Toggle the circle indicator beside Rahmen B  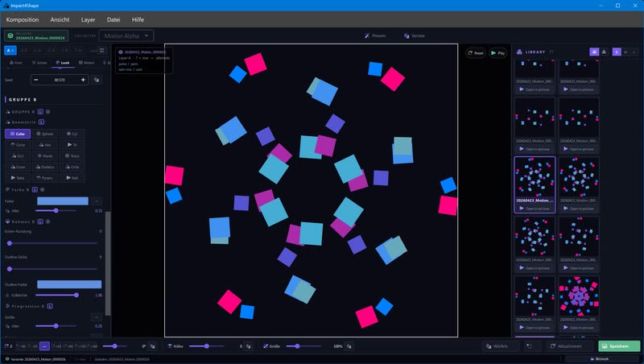pos(48,221)
